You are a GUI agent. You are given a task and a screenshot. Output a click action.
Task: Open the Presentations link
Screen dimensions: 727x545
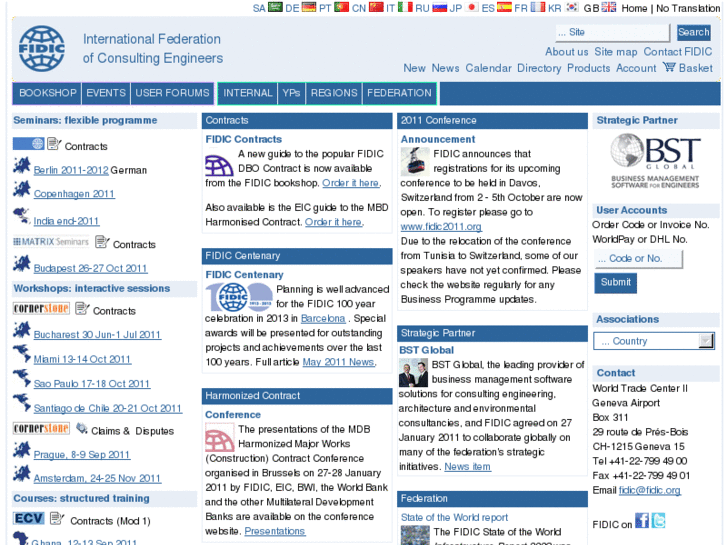pyautogui.click(x=274, y=531)
